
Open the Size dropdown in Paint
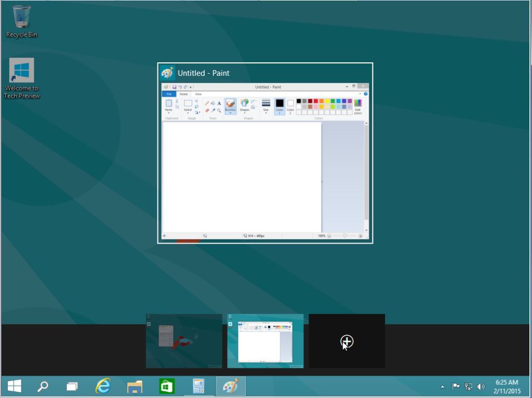point(266,106)
